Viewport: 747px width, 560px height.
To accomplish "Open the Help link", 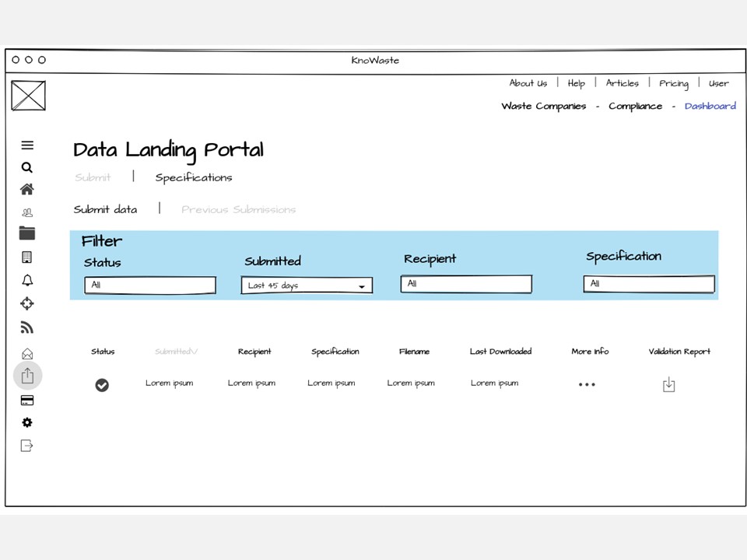I will pos(576,83).
